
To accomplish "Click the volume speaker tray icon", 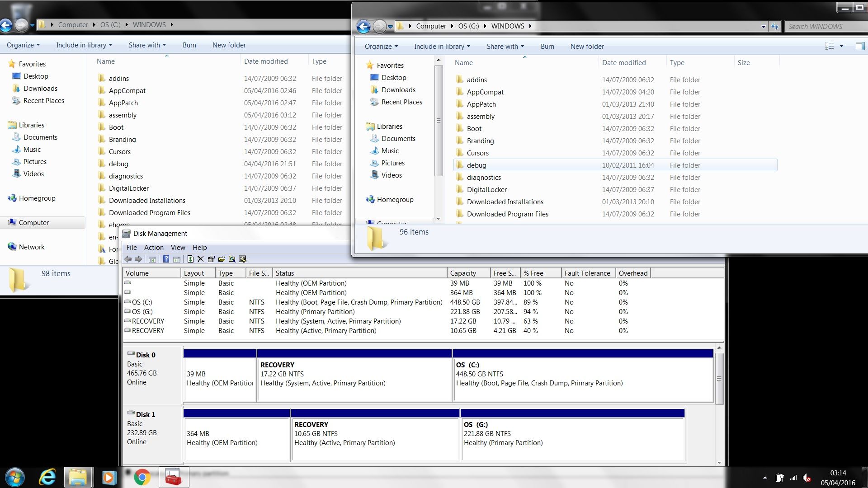I will tap(807, 478).
